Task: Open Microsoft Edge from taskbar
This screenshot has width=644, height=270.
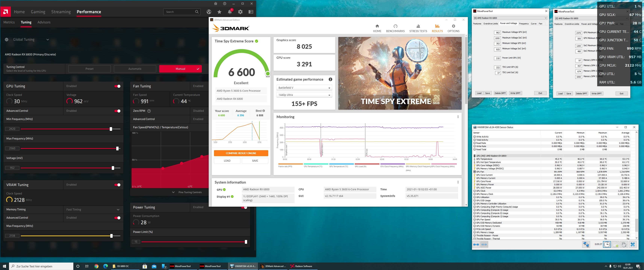Action: (x=106, y=266)
